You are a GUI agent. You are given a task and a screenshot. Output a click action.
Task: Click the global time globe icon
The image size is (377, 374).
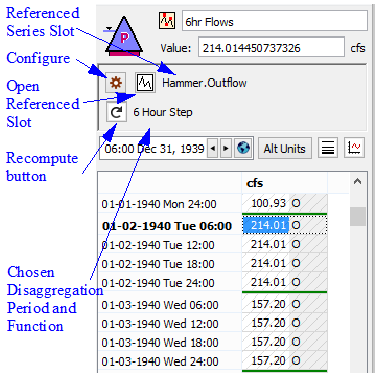[243, 148]
